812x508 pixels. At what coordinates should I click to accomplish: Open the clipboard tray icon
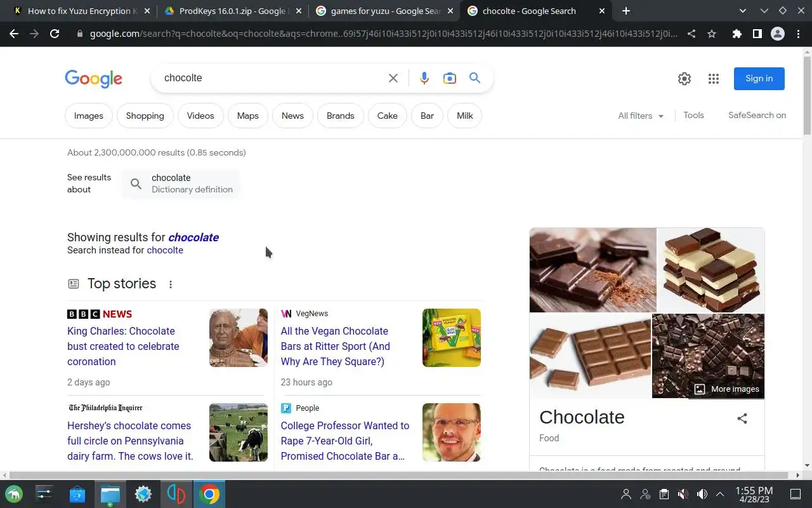click(x=664, y=494)
